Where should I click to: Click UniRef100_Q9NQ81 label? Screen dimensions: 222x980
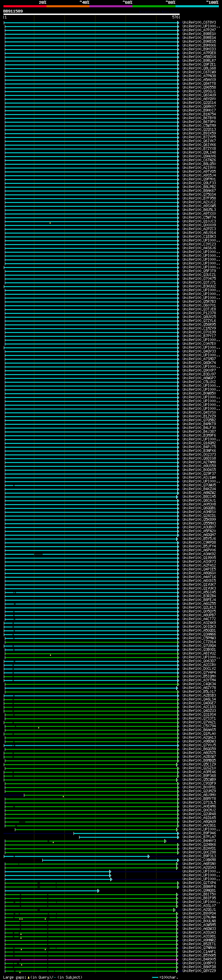[199, 891]
